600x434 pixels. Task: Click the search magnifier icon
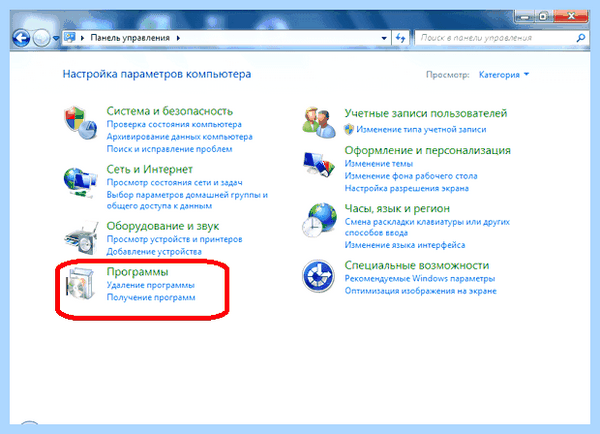[x=580, y=38]
